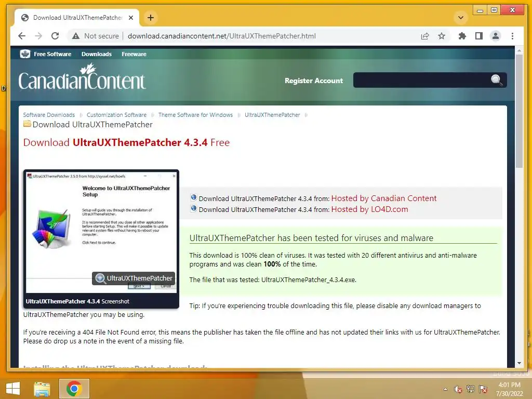532x399 pixels.
Task: Reload the current page
Action: point(55,36)
